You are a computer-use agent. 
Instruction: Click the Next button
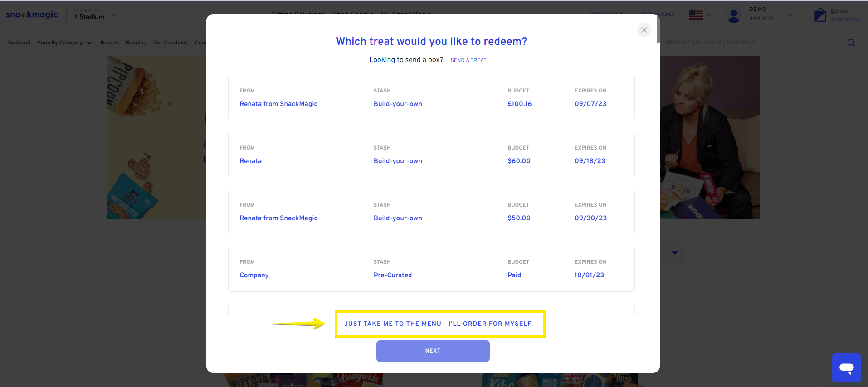pyautogui.click(x=433, y=351)
